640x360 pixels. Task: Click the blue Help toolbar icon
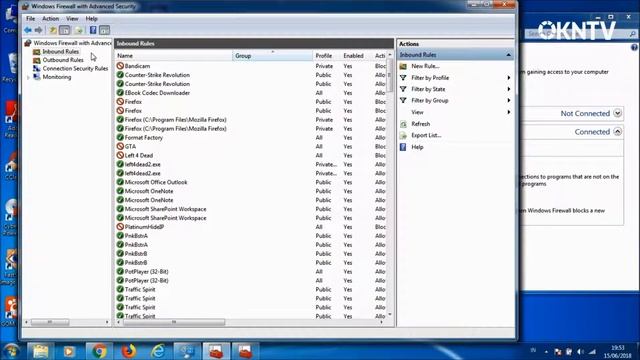point(93,30)
